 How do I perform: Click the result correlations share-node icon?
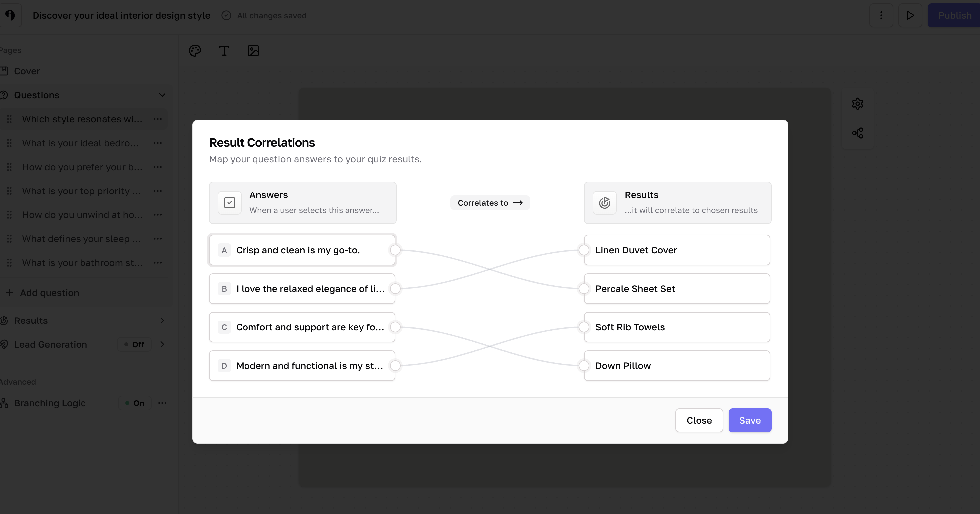[x=858, y=133]
